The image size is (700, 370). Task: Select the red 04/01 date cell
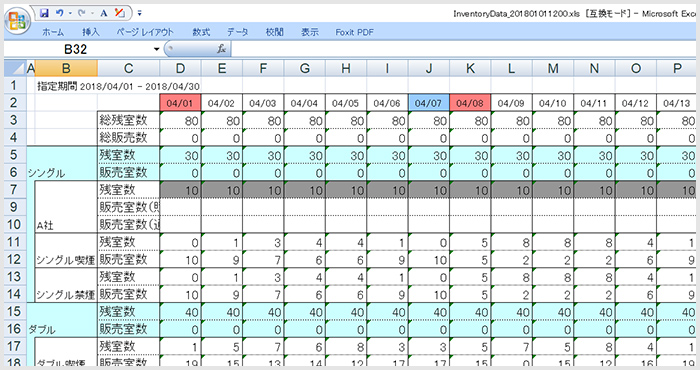[x=180, y=103]
